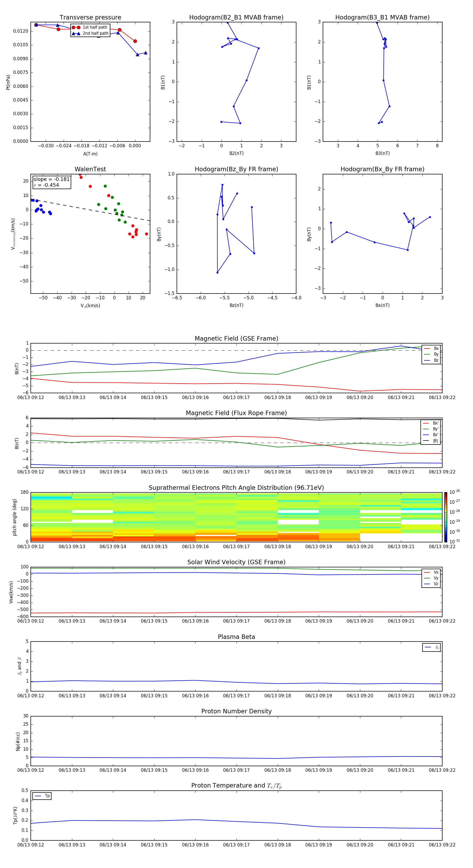Click the "V_A(km/s)" x-axis label
Viewport: 473px width, 868px height.
tap(90, 306)
